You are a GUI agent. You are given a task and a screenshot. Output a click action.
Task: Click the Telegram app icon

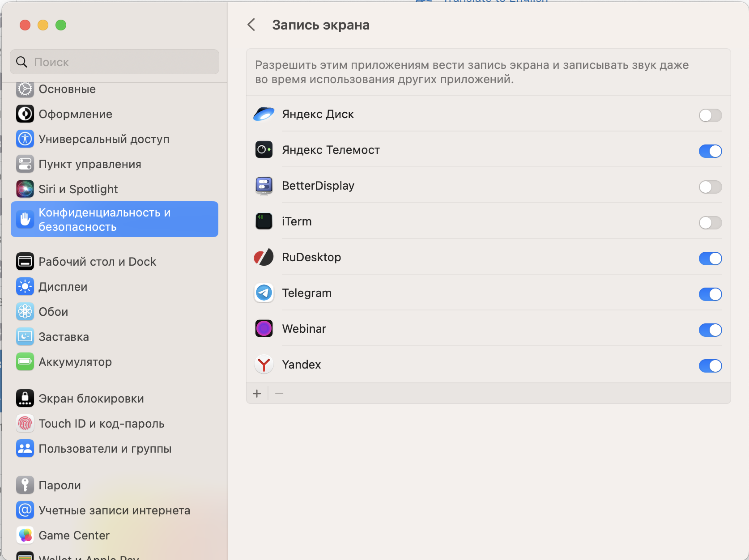[264, 293]
